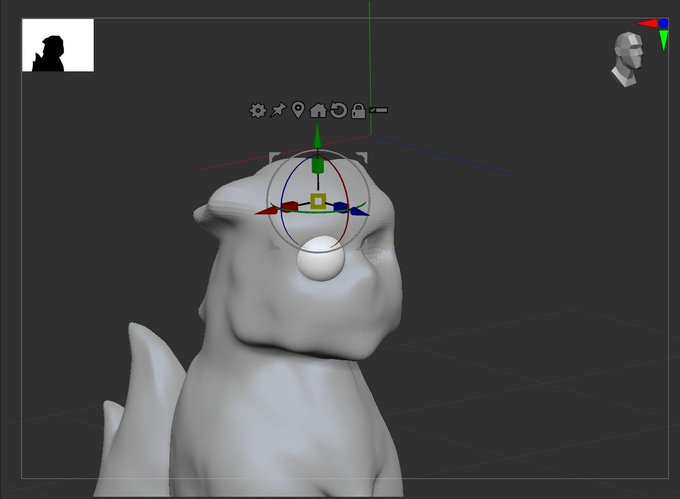Click the green scale box handle
Screen dimensions: 680x499
click(x=318, y=166)
